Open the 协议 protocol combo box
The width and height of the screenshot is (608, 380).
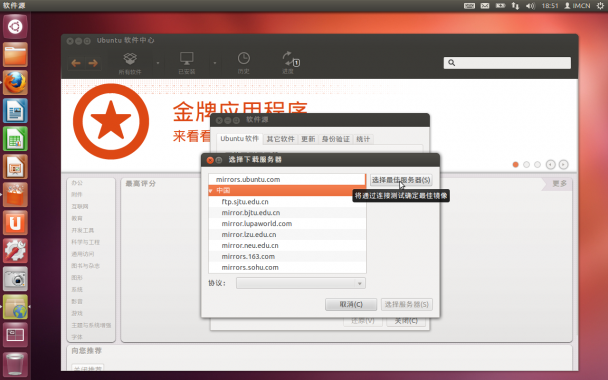301,283
